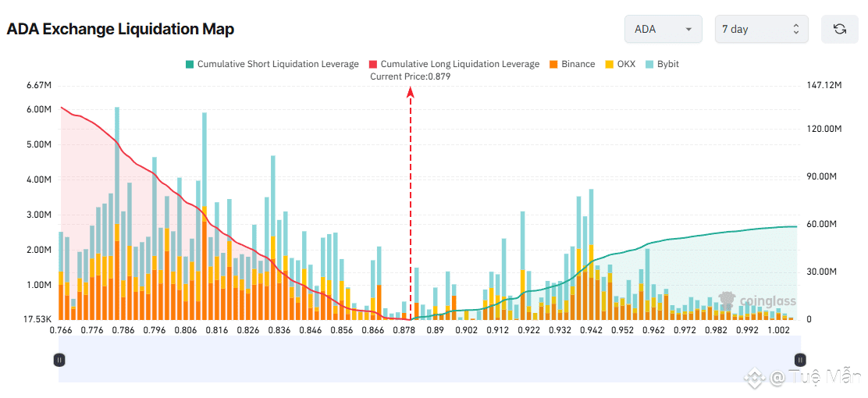This screenshot has width=868, height=398.
Task: Open the ADA coin dropdown
Action: point(663,30)
